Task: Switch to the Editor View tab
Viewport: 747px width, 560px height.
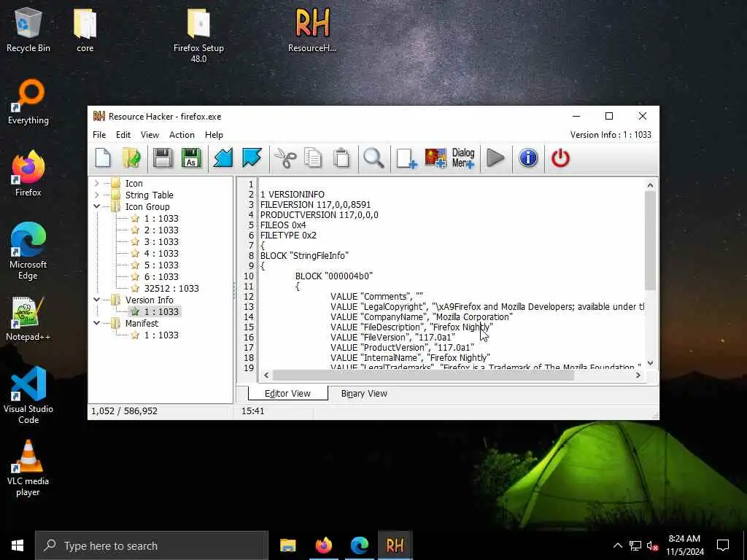Action: [x=287, y=394]
